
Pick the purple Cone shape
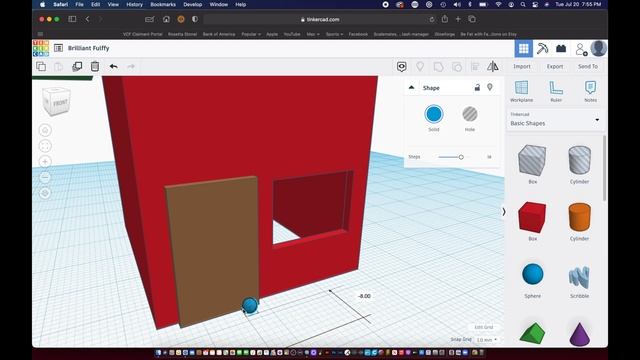point(580,334)
